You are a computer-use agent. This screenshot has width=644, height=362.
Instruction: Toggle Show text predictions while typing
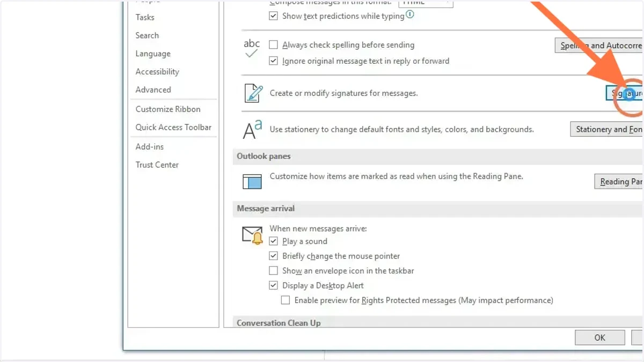[x=273, y=16]
